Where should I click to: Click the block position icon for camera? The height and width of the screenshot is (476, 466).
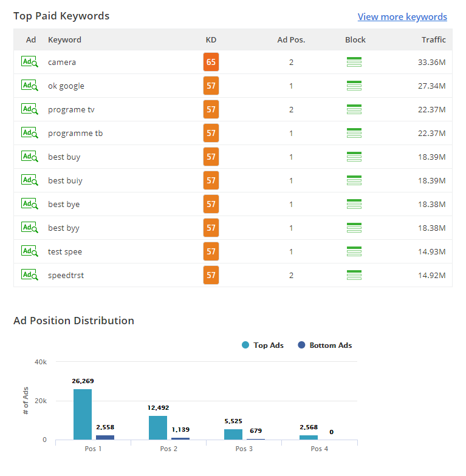pyautogui.click(x=354, y=62)
